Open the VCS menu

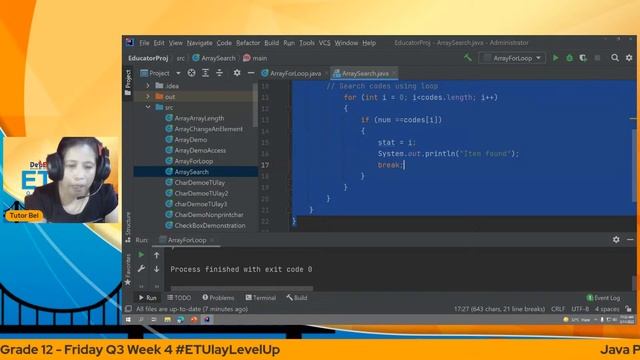coord(324,43)
